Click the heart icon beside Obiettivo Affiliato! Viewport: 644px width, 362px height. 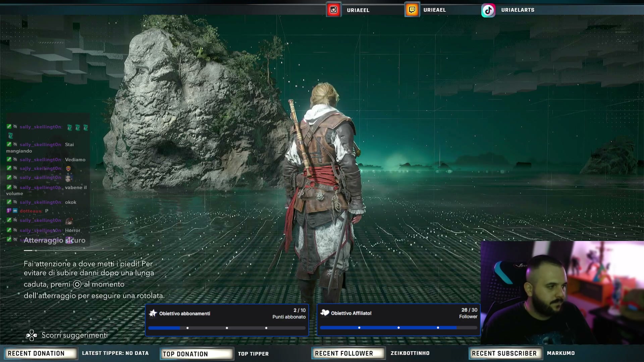click(x=325, y=313)
